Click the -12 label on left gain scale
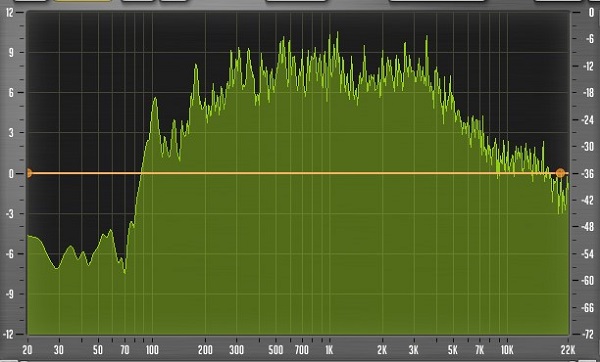This screenshot has height=362, width=600. 8,334
